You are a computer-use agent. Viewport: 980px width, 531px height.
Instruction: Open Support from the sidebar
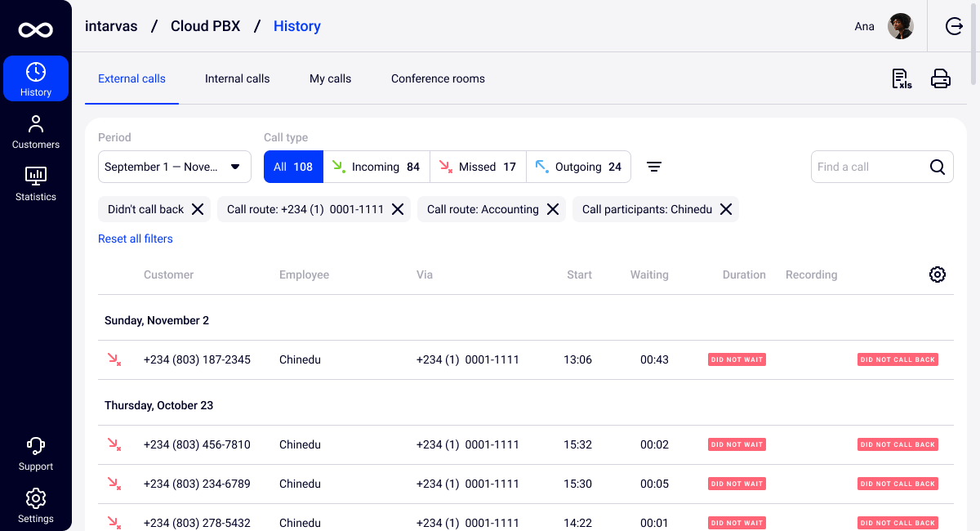tap(36, 454)
